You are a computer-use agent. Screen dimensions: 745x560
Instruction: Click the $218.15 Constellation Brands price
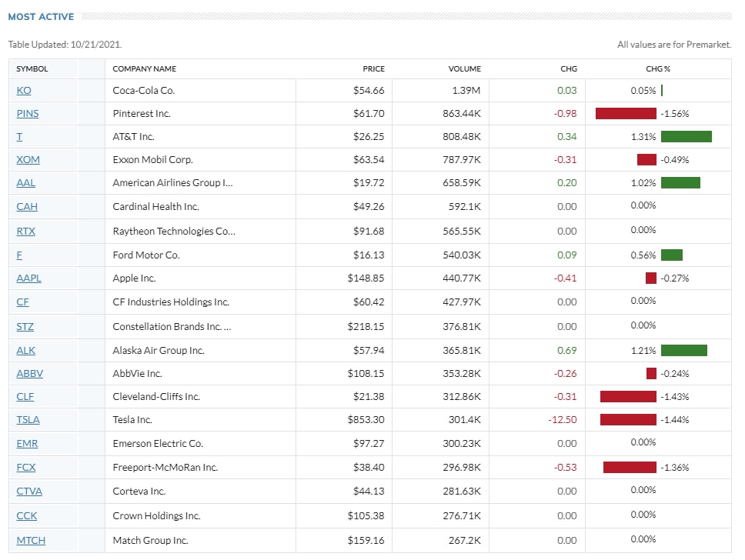click(366, 327)
